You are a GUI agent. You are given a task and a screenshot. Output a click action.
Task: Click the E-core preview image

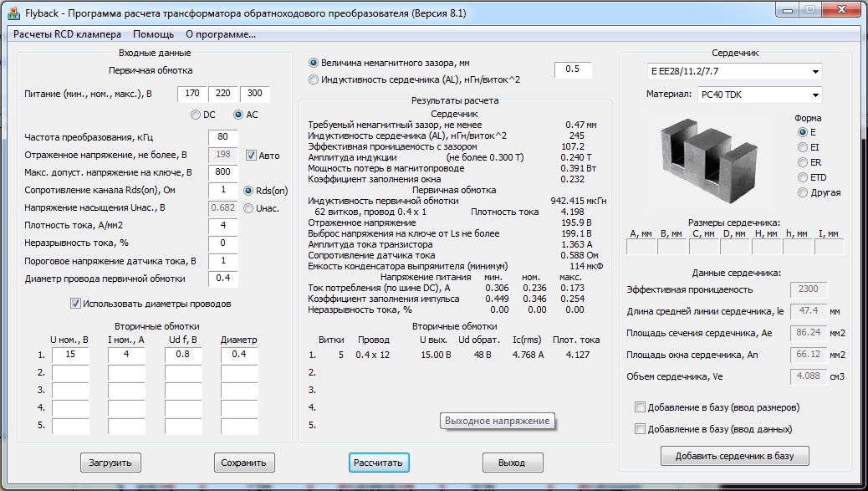click(x=709, y=160)
